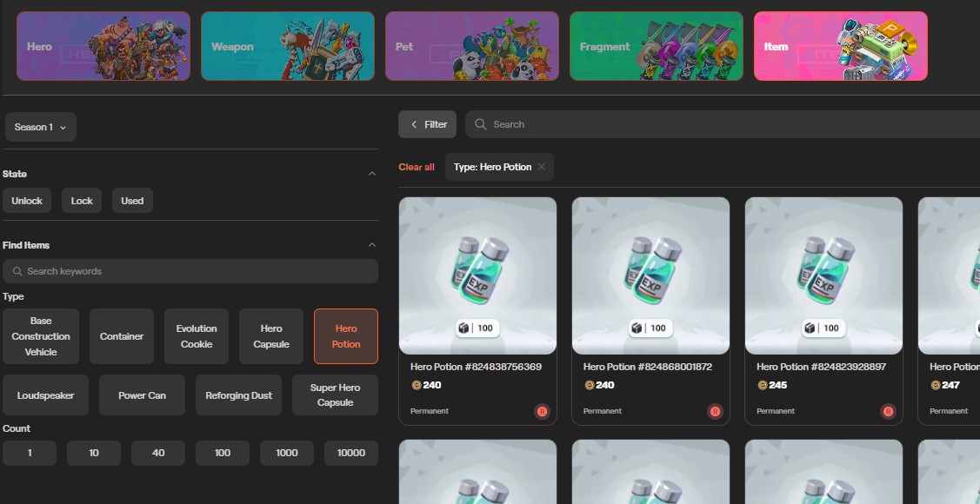Choose count 1
This screenshot has width=980, height=504.
click(x=30, y=453)
